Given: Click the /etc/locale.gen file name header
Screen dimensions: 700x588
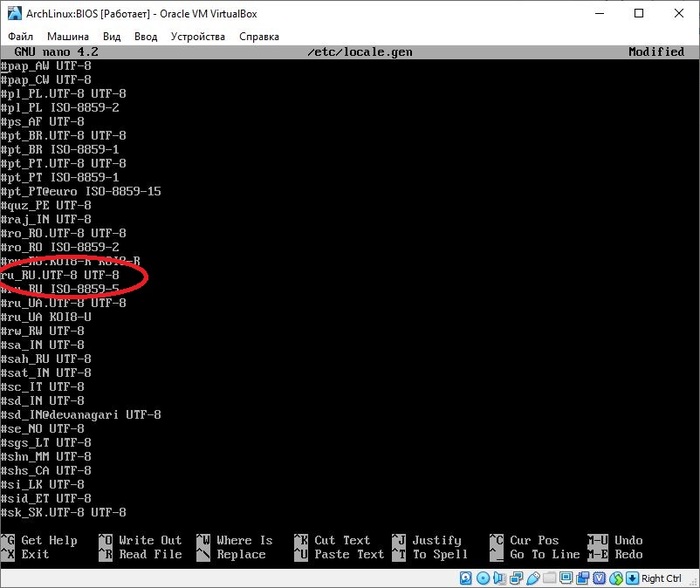Looking at the screenshot, I should click(360, 52).
